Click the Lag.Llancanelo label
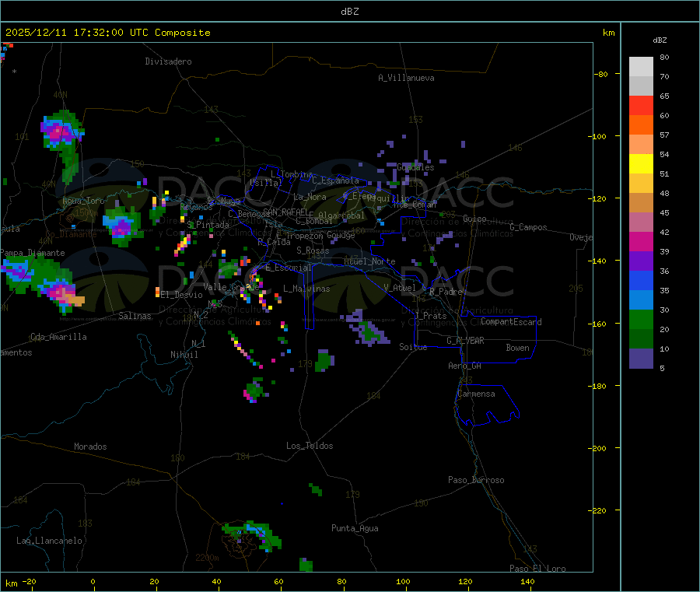Image resolution: width=700 pixels, height=592 pixels. (49, 541)
